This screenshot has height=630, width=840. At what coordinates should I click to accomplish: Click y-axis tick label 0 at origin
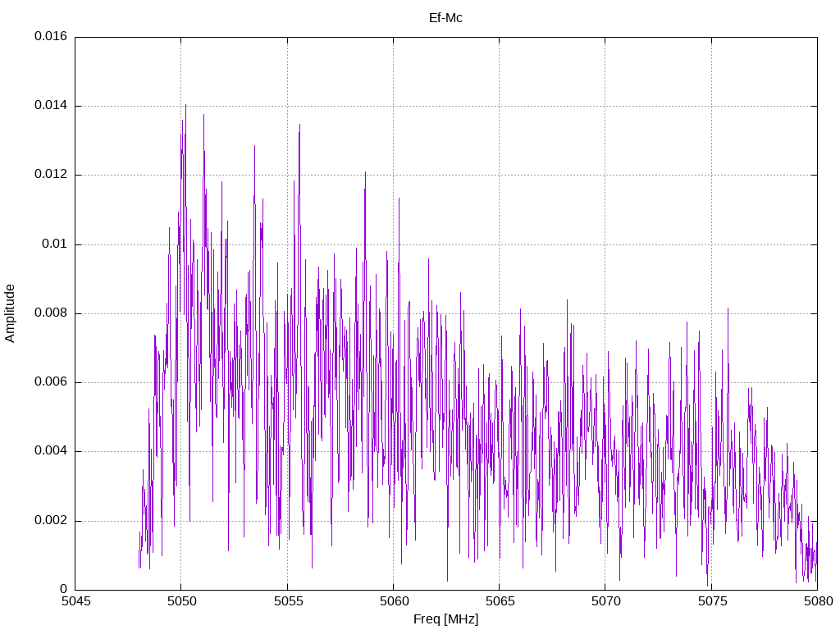point(64,589)
